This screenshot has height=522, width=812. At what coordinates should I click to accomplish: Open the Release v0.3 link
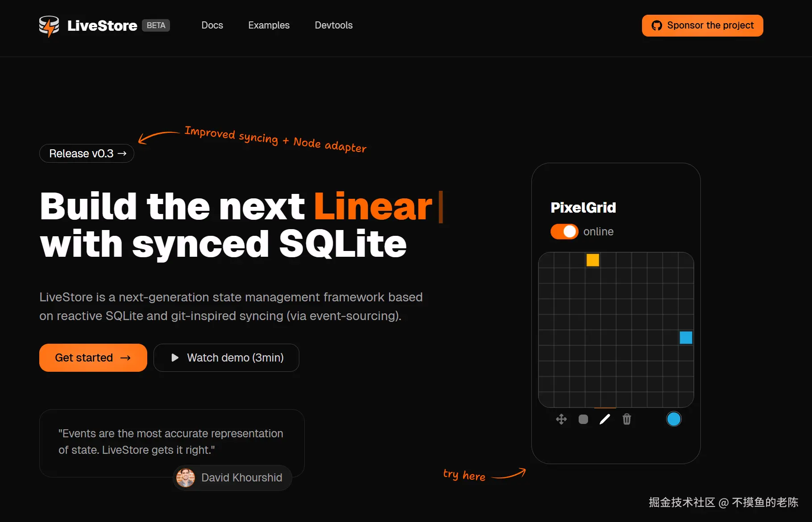(87, 153)
